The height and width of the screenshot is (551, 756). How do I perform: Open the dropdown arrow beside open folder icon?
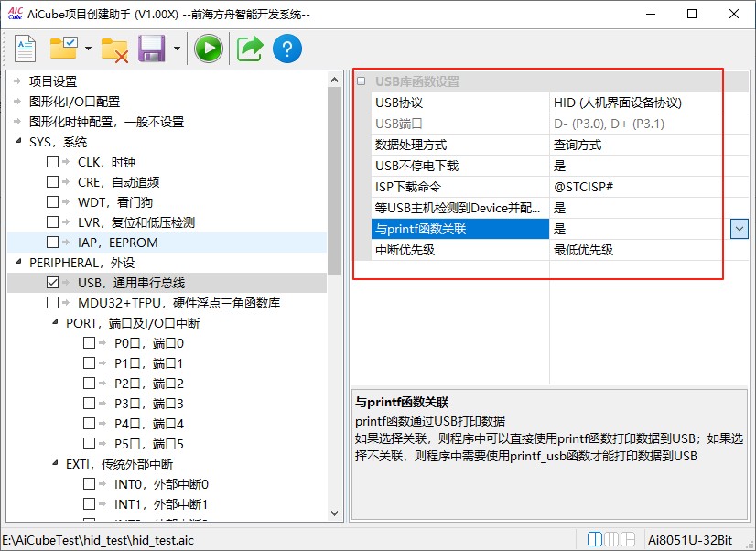pos(88,49)
